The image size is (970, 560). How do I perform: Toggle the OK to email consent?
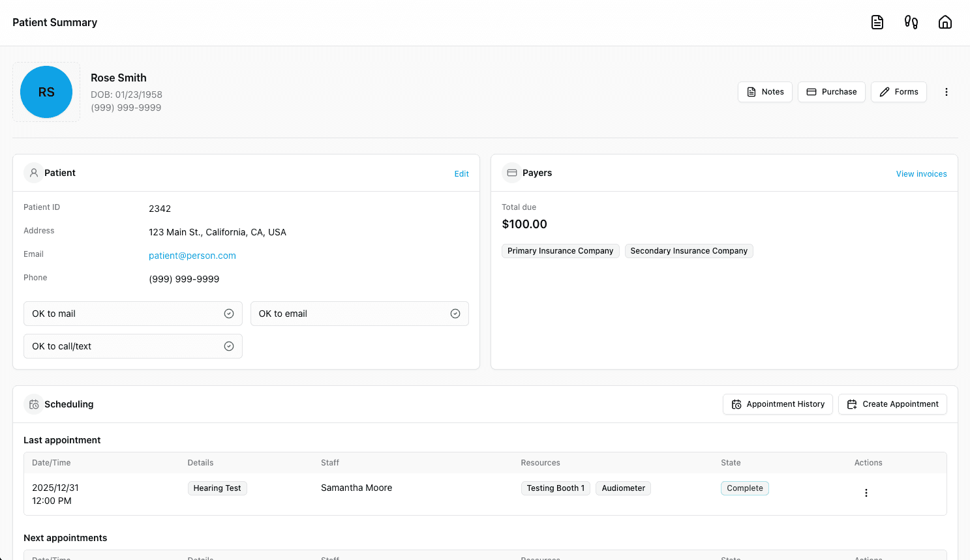[x=455, y=314]
